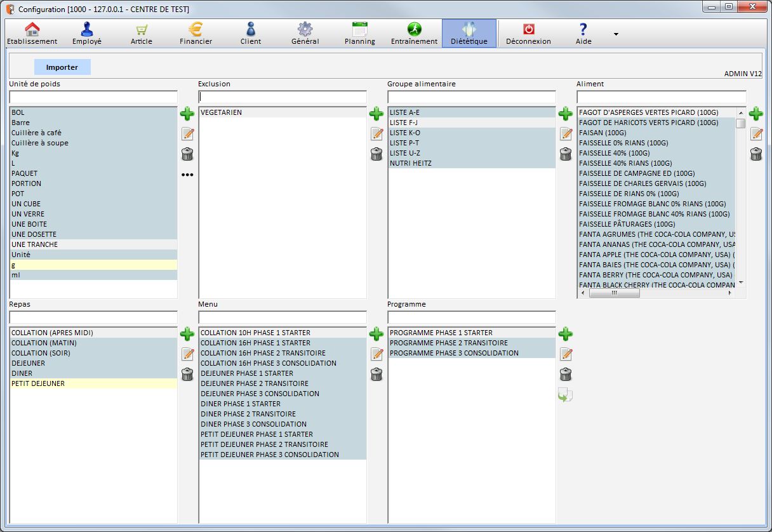Delete selected Groupe alimentaire with the trash icon
This screenshot has height=532, width=772.
[566, 154]
